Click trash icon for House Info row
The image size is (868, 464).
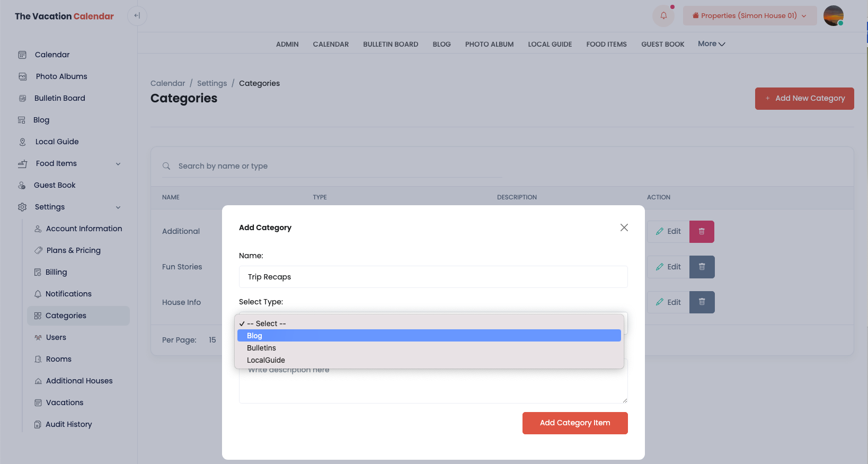coord(702,302)
